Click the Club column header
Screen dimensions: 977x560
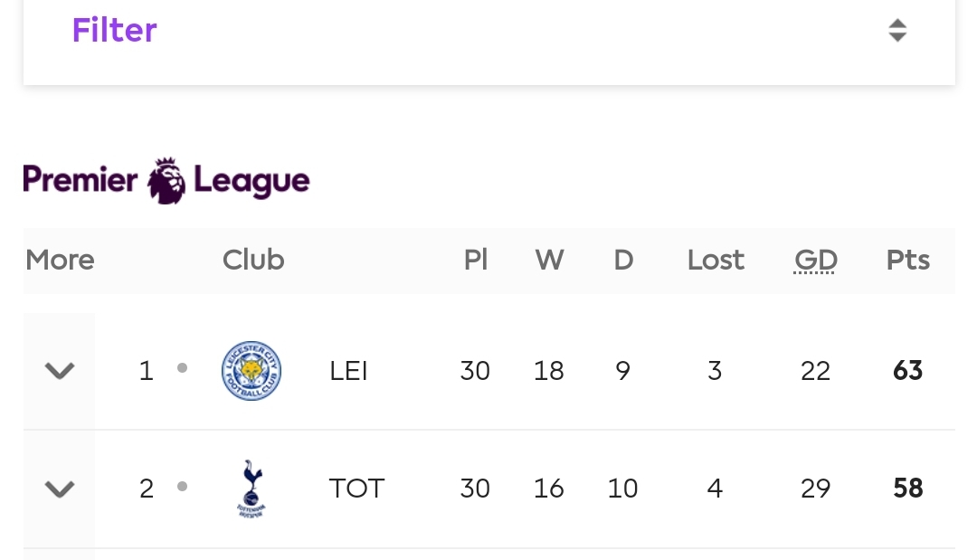(253, 260)
